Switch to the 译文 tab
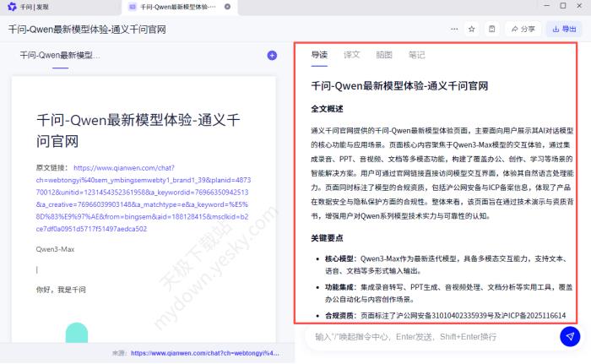This screenshot has width=591, height=364. coord(351,55)
